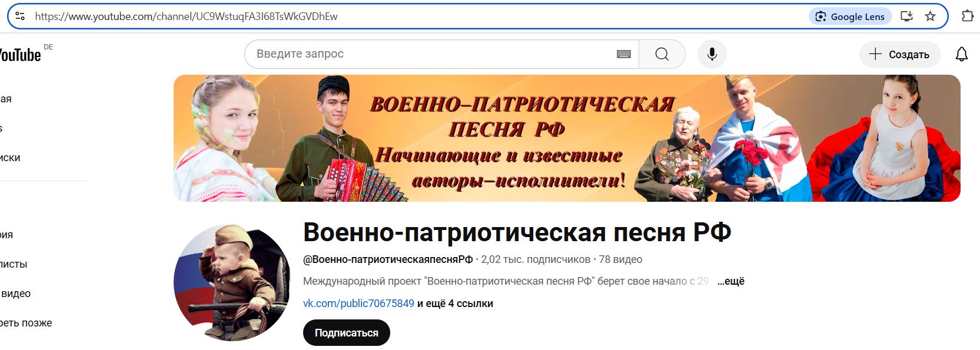This screenshot has width=980, height=350.
Task: Click the channel avatar picture
Action: (232, 282)
